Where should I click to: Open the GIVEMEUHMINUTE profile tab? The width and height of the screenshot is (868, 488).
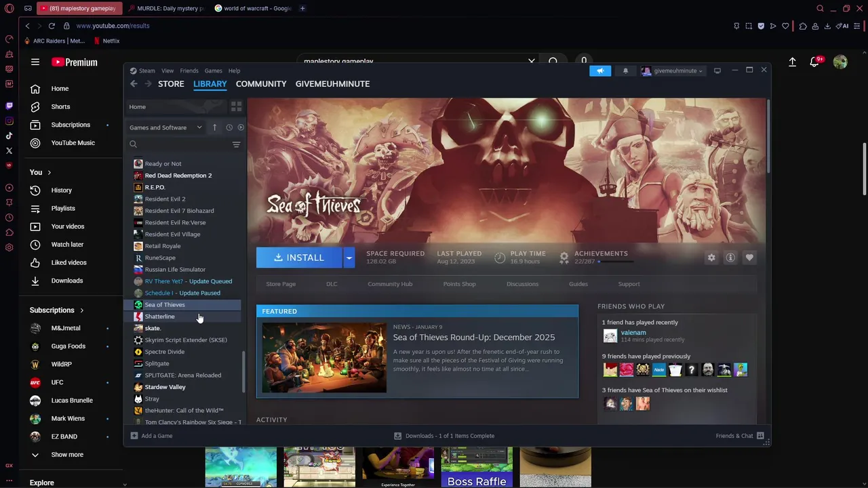point(332,84)
